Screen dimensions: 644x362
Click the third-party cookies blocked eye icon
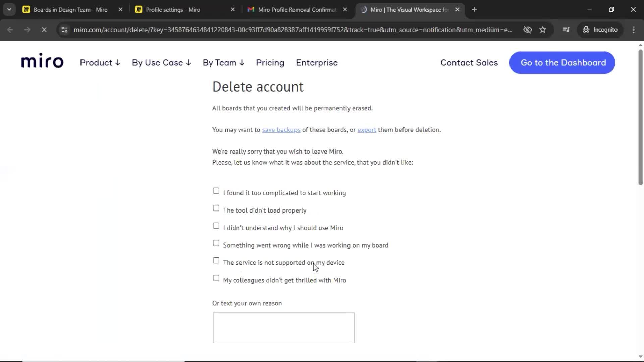(x=527, y=30)
